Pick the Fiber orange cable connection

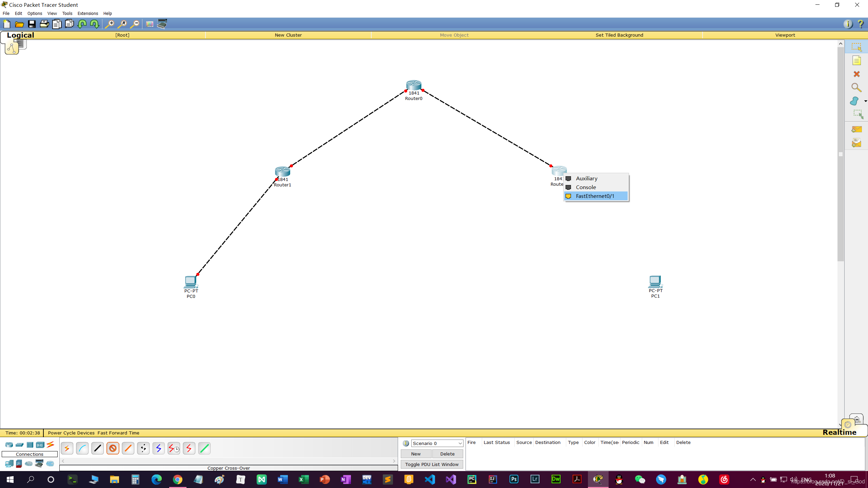point(128,448)
